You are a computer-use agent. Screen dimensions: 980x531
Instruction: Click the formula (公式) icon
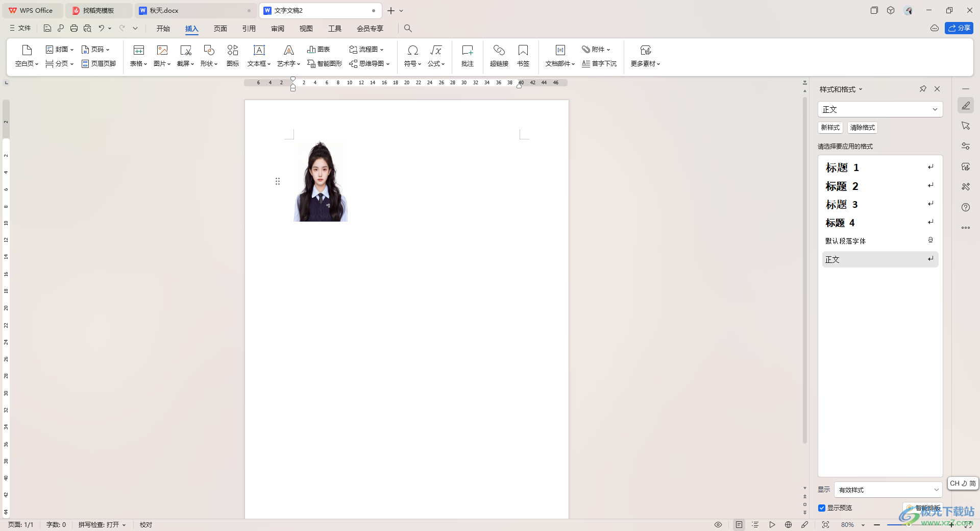click(x=436, y=56)
